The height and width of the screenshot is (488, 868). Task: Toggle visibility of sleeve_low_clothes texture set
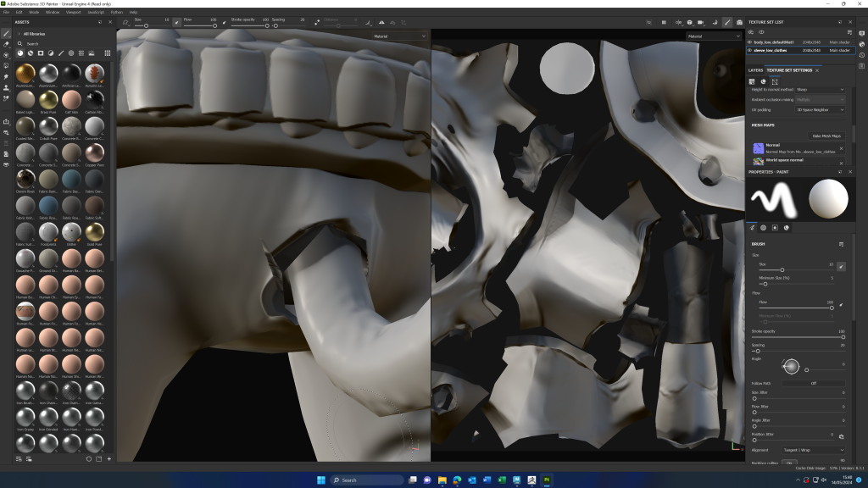[x=751, y=51]
